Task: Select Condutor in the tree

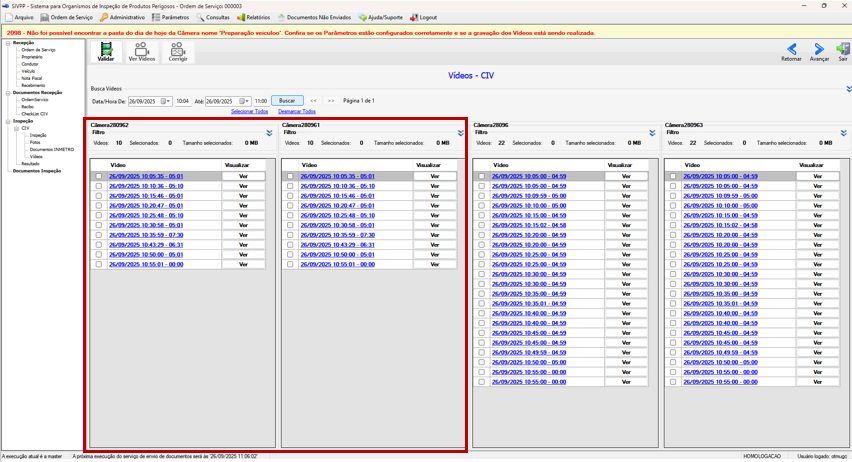Action: point(30,64)
